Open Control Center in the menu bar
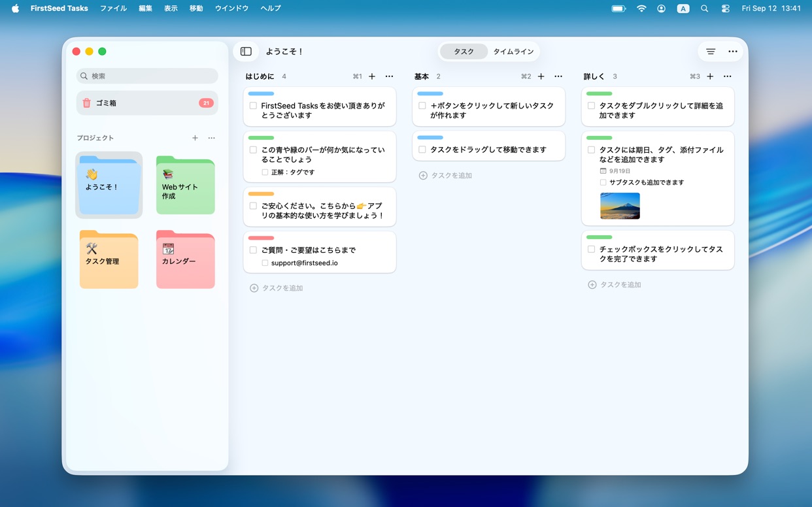The image size is (812, 507). click(x=725, y=8)
